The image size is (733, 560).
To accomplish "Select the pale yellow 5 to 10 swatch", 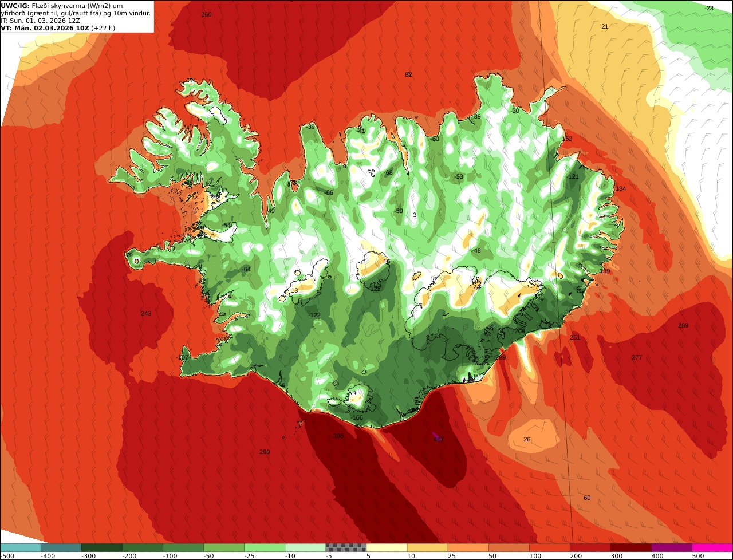I will [x=387, y=547].
